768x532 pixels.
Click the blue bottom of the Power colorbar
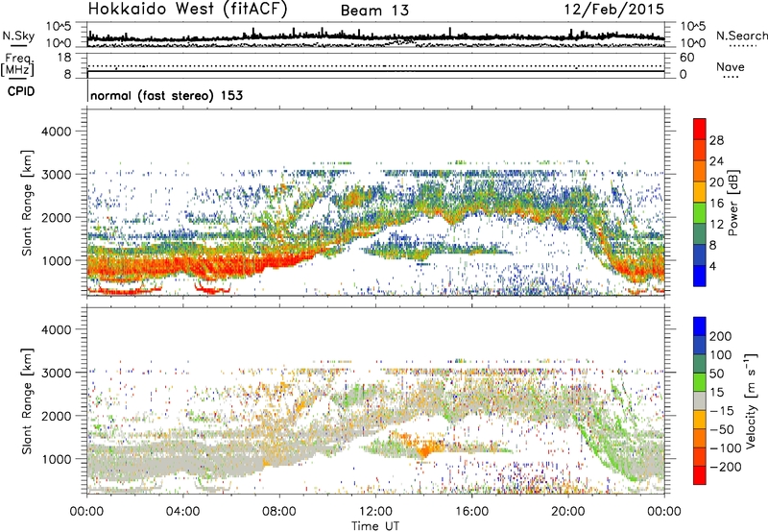click(x=700, y=276)
